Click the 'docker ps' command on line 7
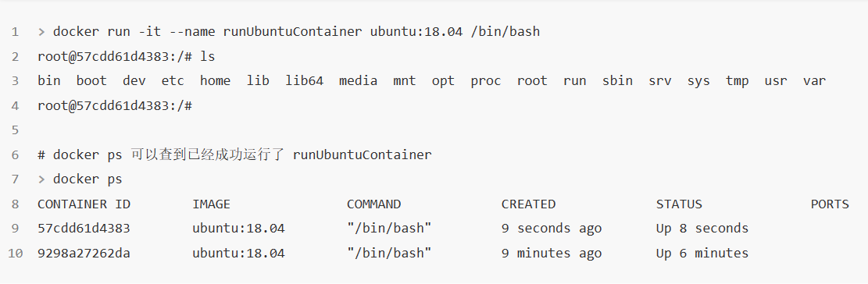 [88, 179]
